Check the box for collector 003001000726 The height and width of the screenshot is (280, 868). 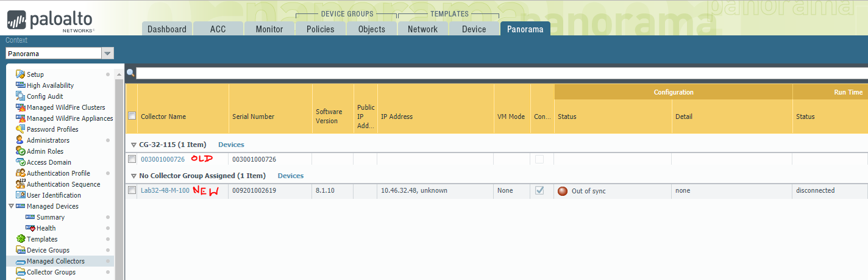coord(132,159)
